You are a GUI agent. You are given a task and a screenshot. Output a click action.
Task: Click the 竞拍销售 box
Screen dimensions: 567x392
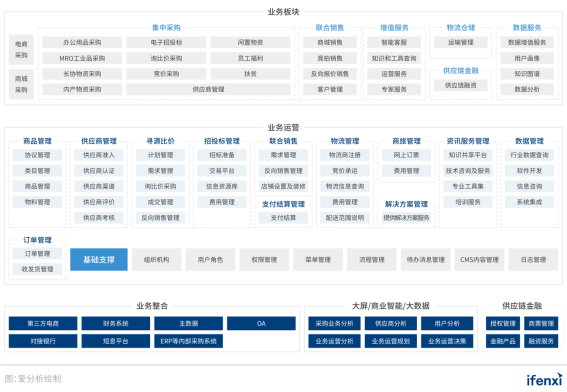coord(330,58)
